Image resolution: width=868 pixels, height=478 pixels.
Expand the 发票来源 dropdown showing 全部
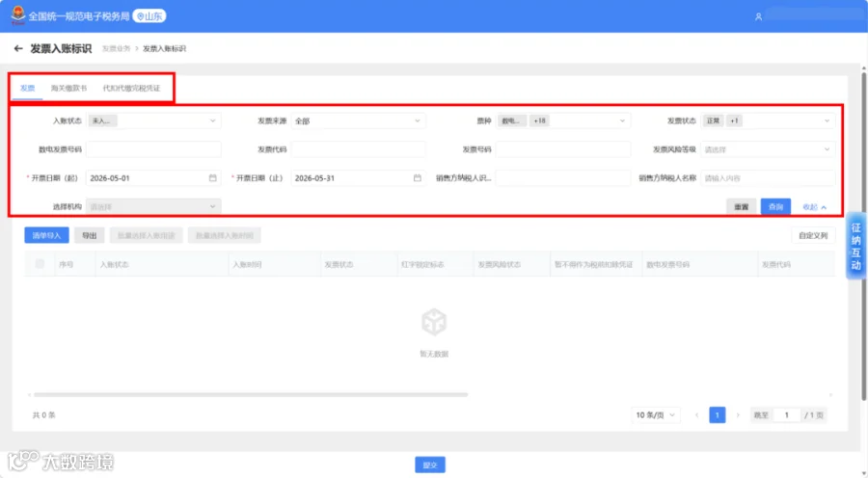tap(358, 120)
